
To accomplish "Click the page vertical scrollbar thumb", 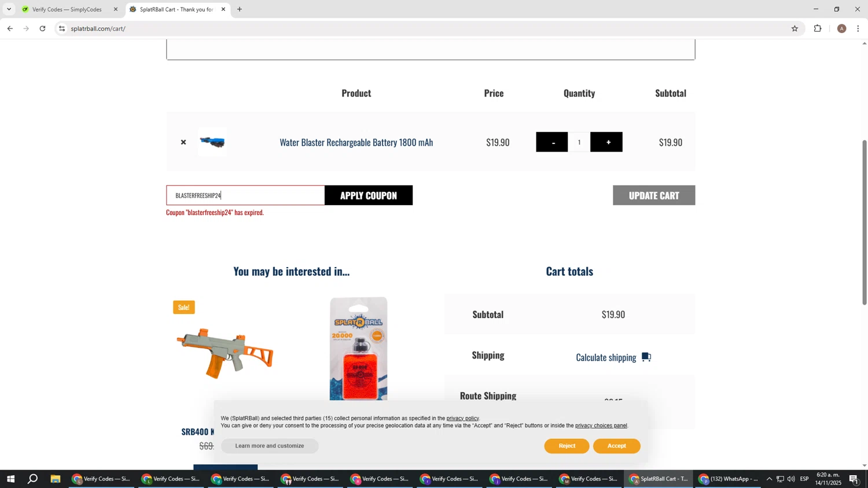I will (865, 223).
